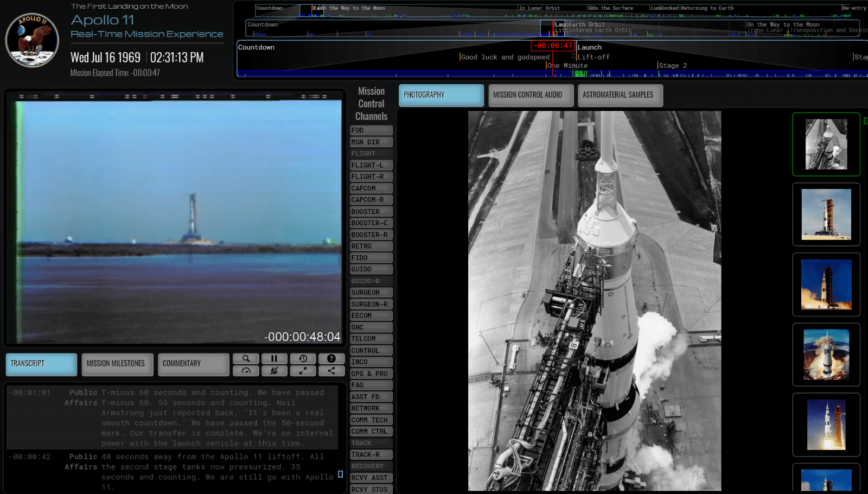Choose the BOOSTER-C channel
Viewport: 868px width, 494px height.
371,223
